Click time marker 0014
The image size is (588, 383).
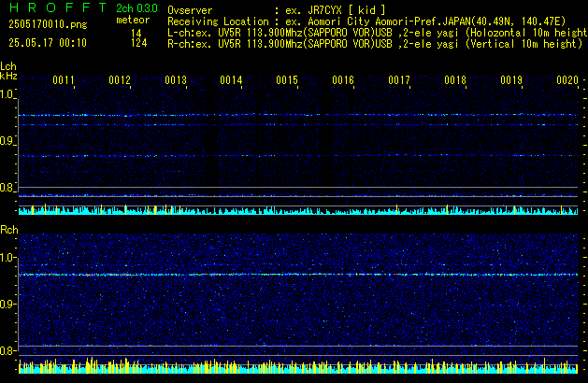[231, 80]
